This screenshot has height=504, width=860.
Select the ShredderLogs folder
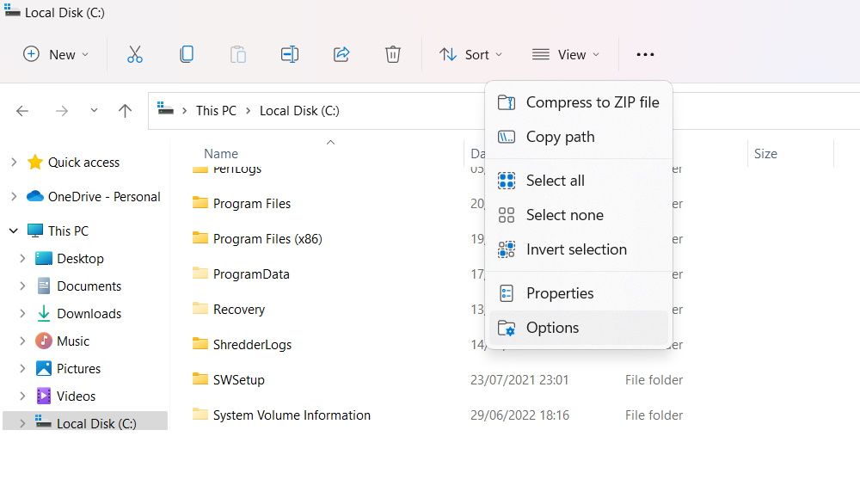tap(252, 344)
